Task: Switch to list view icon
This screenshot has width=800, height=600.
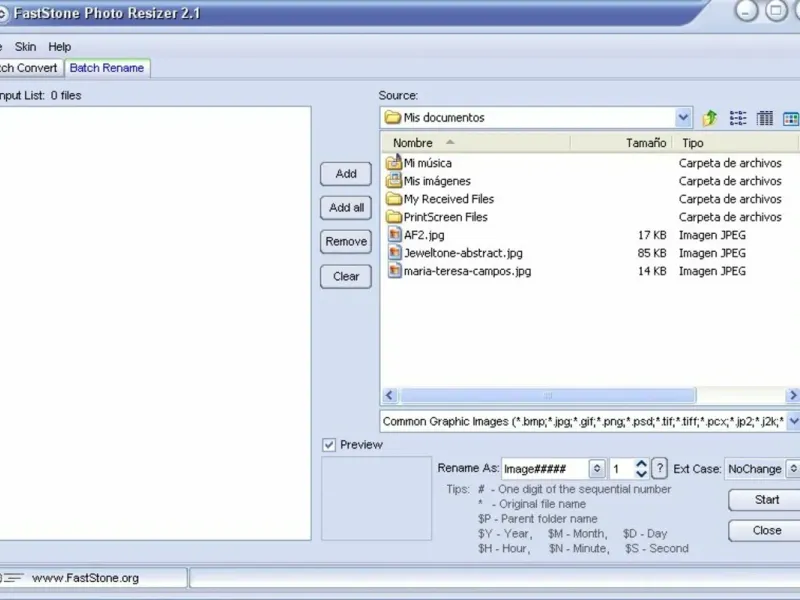Action: pos(738,118)
